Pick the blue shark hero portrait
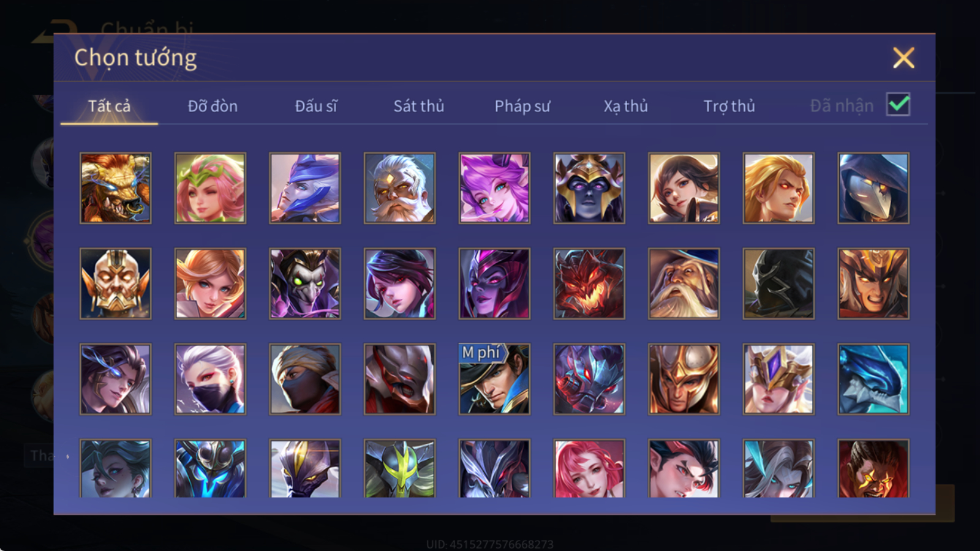 tap(873, 379)
